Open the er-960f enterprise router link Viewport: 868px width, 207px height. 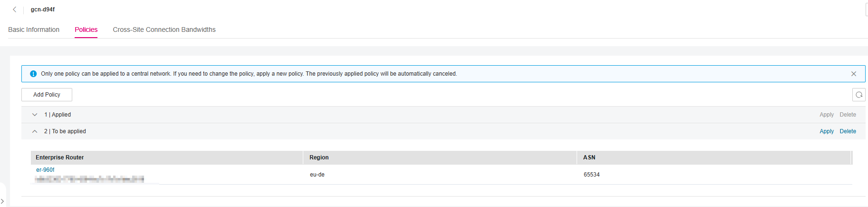pyautogui.click(x=45, y=170)
